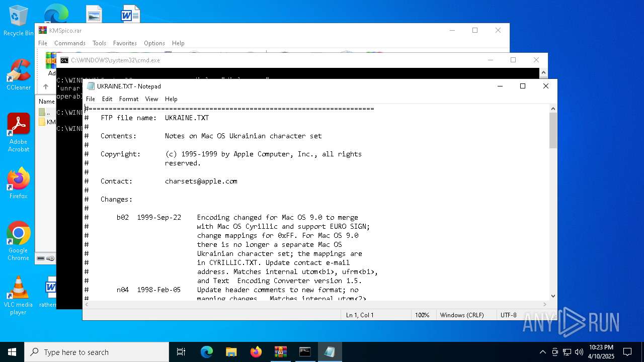Open WinRAR File menu
644x362 pixels.
43,43
